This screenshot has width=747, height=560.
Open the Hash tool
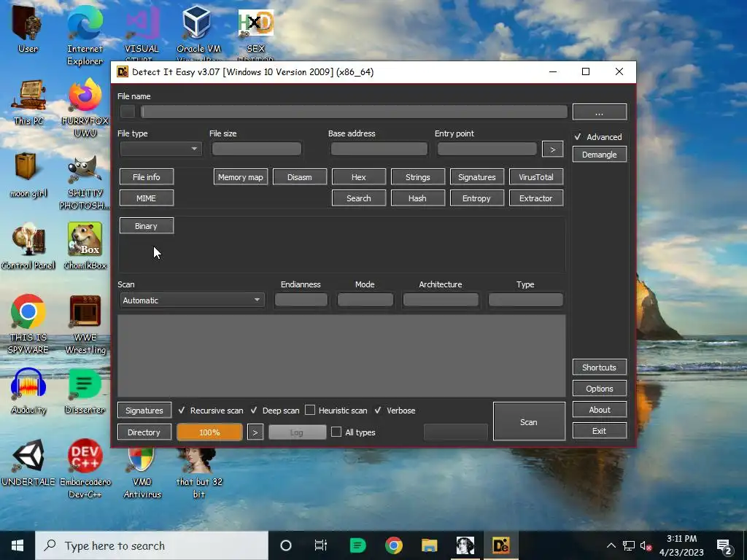418,198
